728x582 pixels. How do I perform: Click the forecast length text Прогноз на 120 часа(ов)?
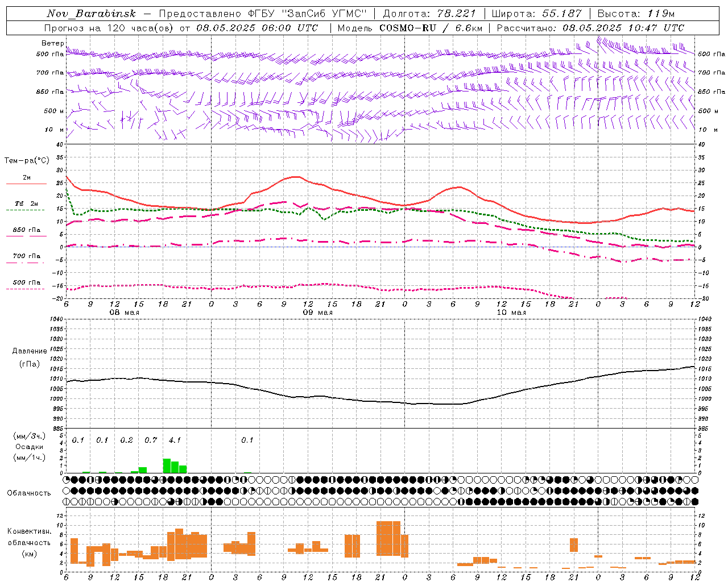tap(109, 28)
